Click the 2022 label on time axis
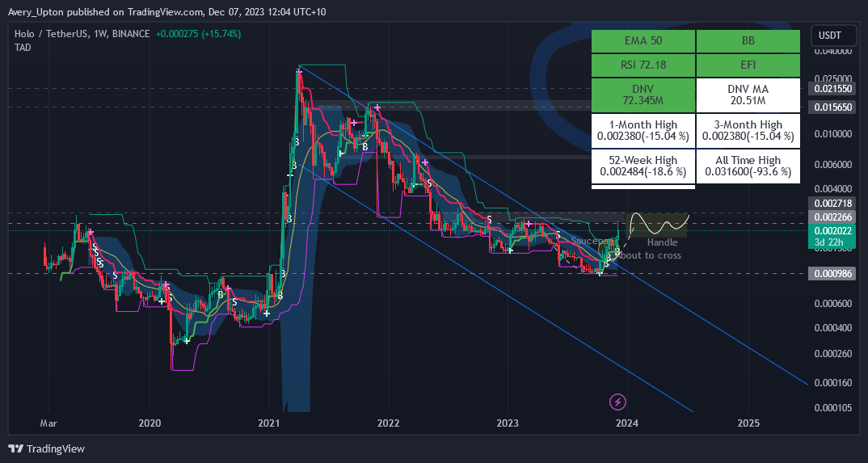The height and width of the screenshot is (463, 868). click(x=388, y=423)
